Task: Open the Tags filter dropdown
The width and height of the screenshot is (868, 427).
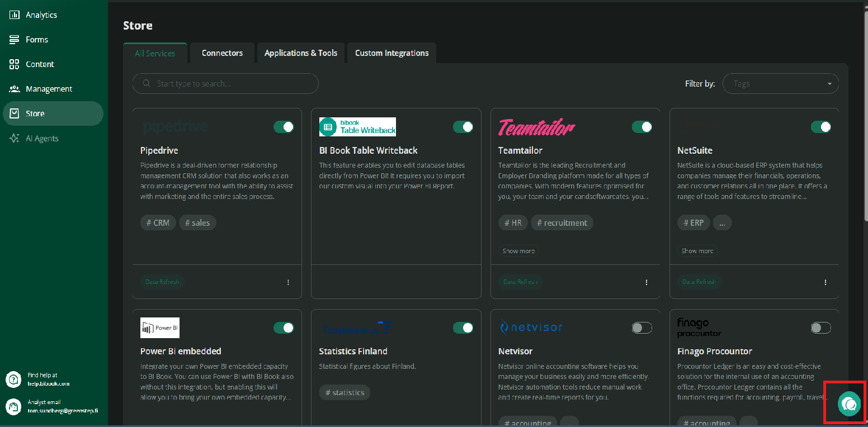Action: tap(781, 84)
